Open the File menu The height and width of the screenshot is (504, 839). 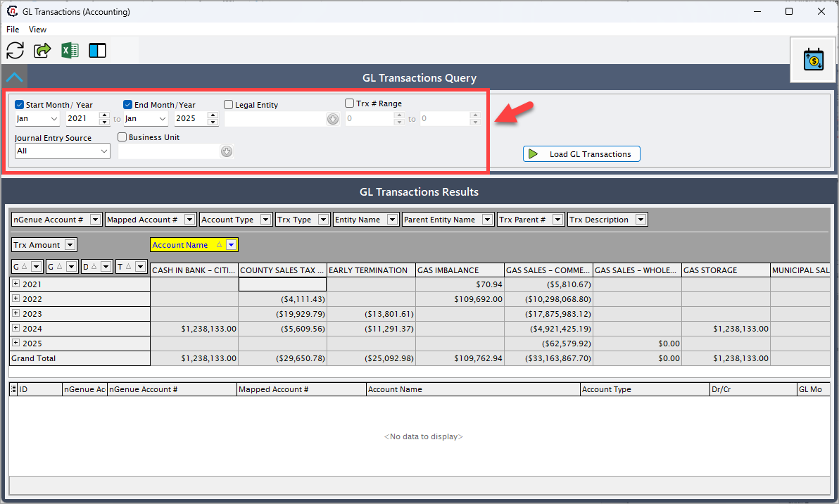13,30
